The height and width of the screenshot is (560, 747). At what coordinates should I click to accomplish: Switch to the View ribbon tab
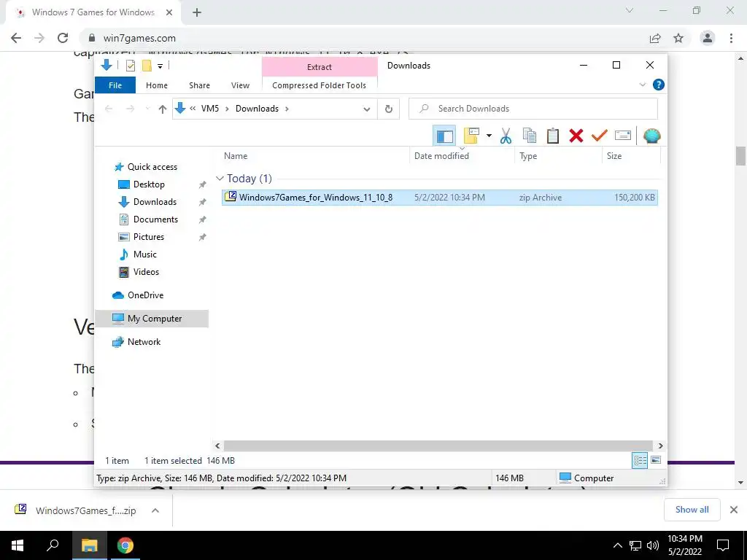[x=240, y=85]
